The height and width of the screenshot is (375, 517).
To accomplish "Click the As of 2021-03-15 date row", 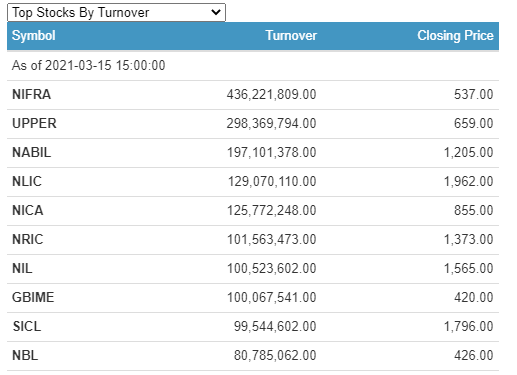I will (x=253, y=65).
